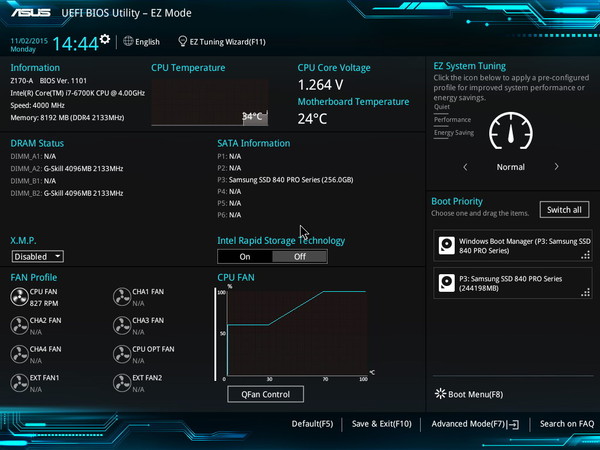Click the Memory 8192 MB line
600x450 pixels.
click(67, 118)
